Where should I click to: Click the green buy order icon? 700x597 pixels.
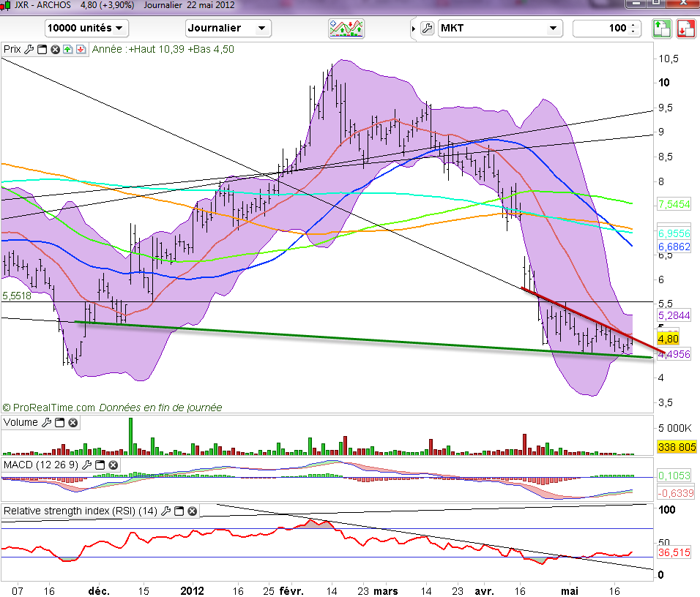(661, 29)
